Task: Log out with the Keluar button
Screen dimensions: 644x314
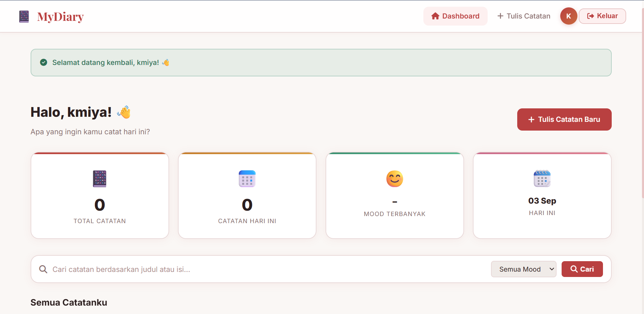Action: coord(602,16)
